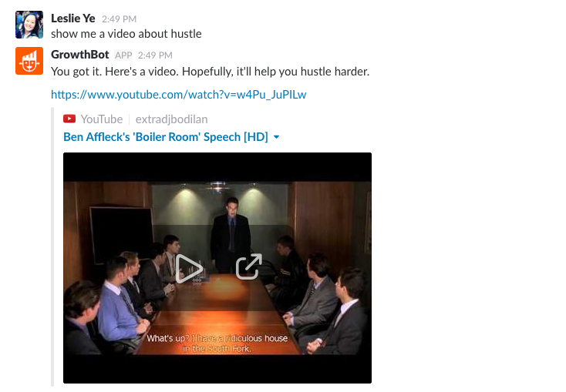Open Leslie Ye's profile photo
Image resolution: width=566 pixels, height=392 pixels.
[x=29, y=25]
